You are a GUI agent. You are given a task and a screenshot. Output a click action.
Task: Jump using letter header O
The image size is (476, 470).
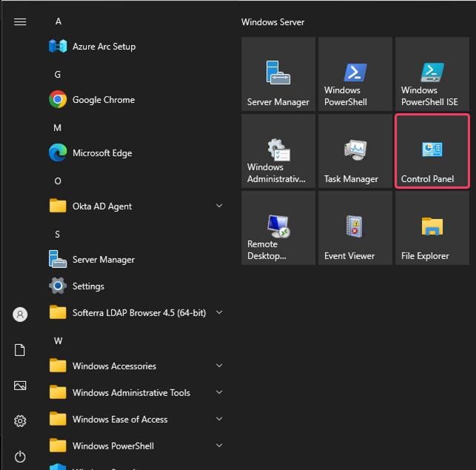pos(58,181)
